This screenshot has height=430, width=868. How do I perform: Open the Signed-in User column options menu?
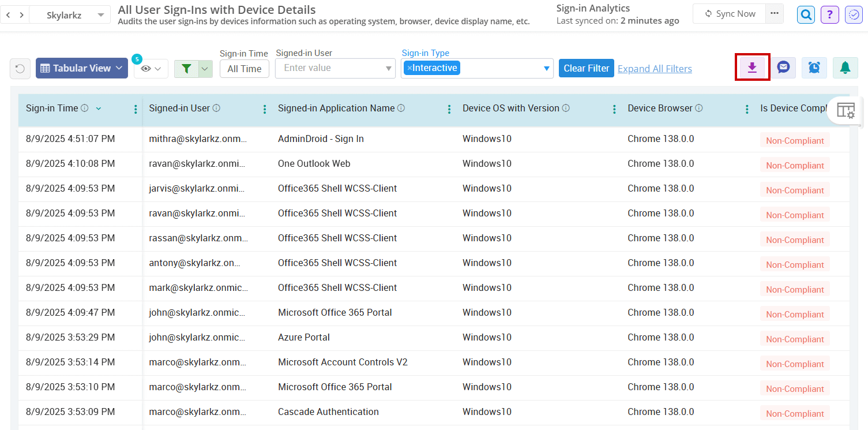tap(264, 109)
